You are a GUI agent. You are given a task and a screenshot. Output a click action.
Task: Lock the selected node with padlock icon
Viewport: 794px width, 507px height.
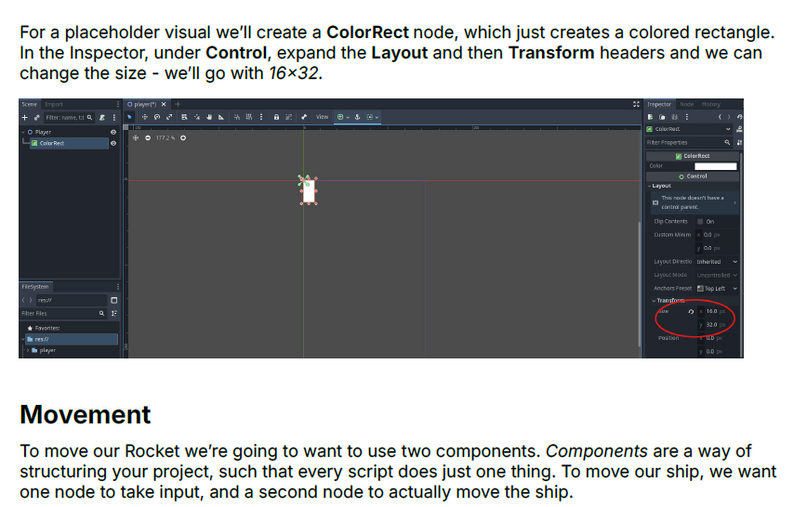(x=276, y=117)
